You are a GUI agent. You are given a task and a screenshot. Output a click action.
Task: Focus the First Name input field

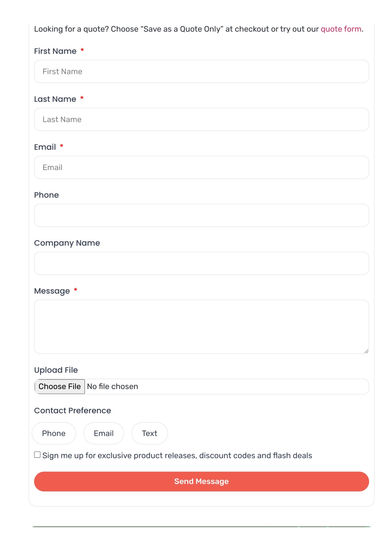click(201, 72)
